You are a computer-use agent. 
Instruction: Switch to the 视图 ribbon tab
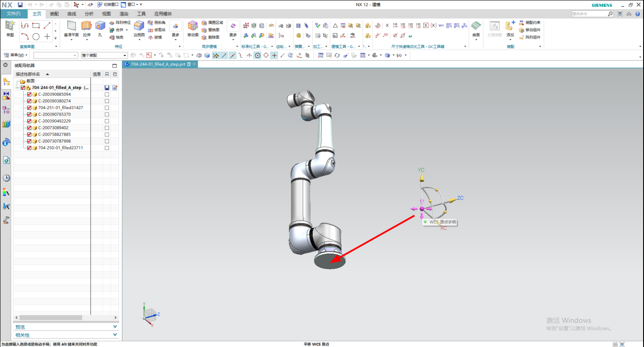tap(107, 14)
